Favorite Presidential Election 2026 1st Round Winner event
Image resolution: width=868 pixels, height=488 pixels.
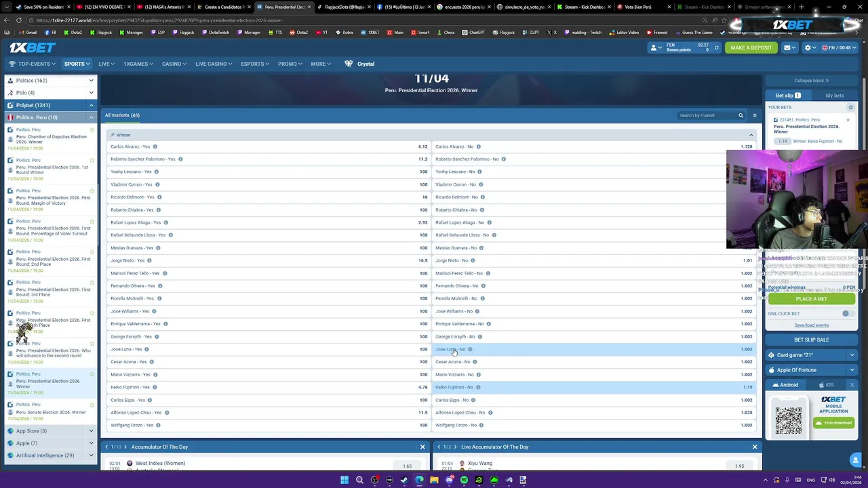[92, 160]
